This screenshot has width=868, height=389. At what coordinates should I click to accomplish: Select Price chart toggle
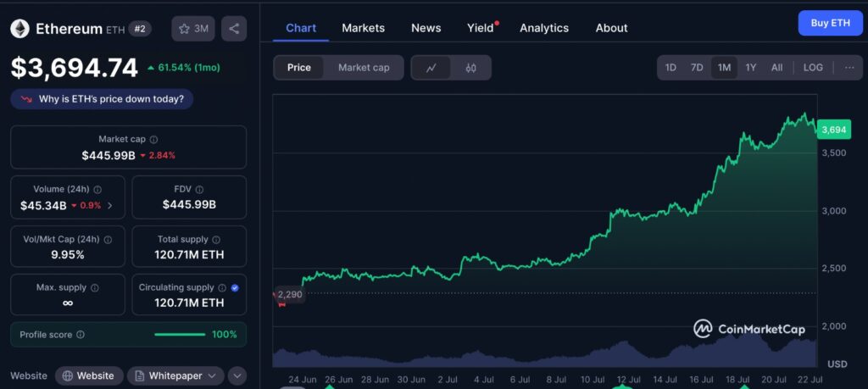[x=299, y=68]
